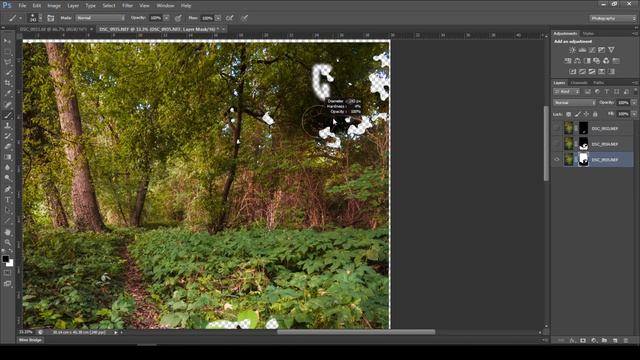This screenshot has height=360, width=640.
Task: Add a Photo Filter adjustment
Action: [x=597, y=61]
